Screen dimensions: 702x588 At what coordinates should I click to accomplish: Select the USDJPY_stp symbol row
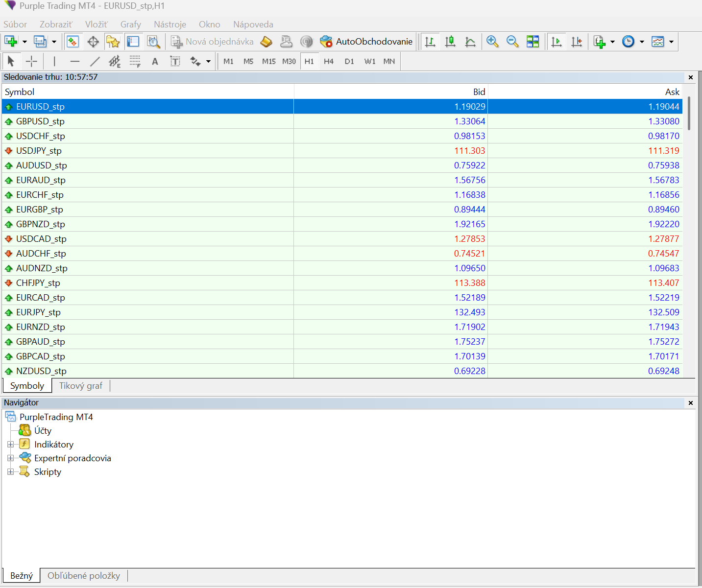tap(39, 151)
